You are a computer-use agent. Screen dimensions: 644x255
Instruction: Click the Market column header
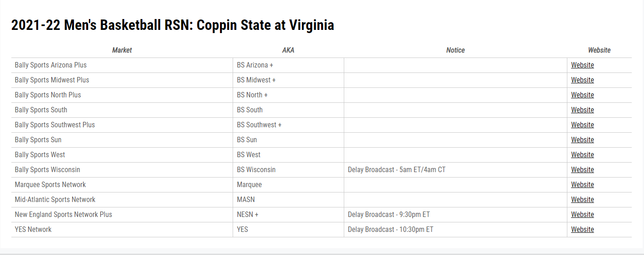(x=122, y=50)
